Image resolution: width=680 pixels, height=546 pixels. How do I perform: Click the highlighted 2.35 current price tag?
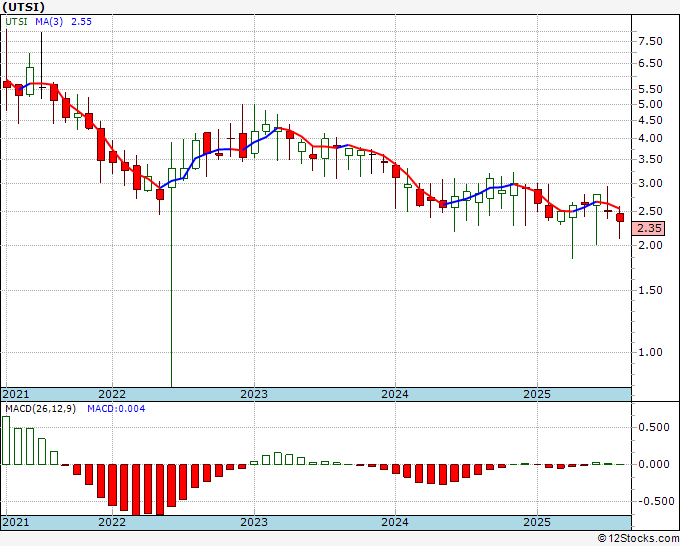click(648, 228)
